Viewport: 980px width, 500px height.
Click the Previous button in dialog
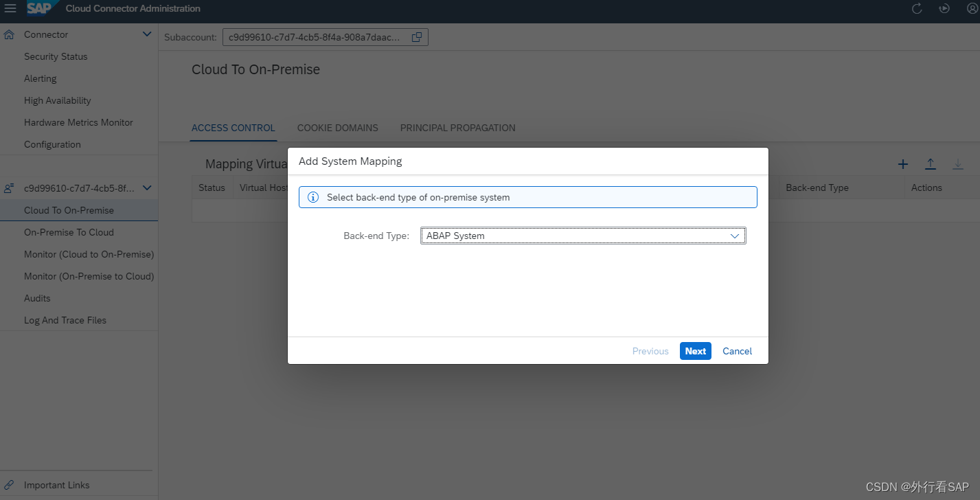pos(650,351)
